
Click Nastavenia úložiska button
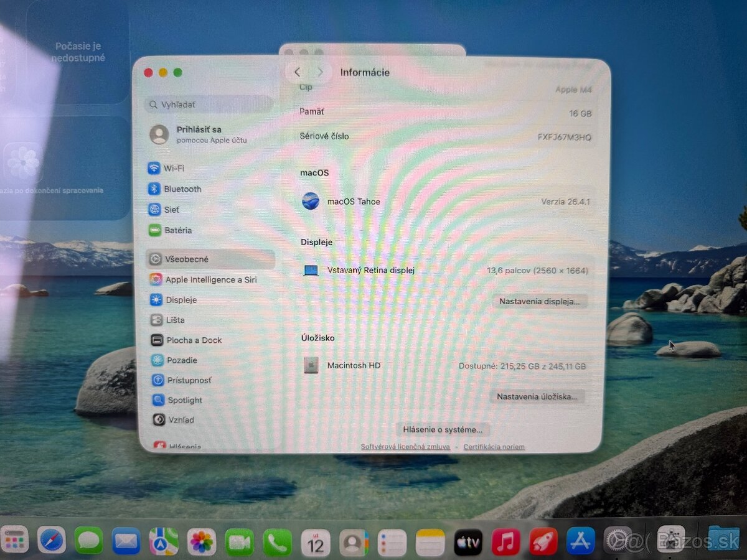click(x=537, y=396)
